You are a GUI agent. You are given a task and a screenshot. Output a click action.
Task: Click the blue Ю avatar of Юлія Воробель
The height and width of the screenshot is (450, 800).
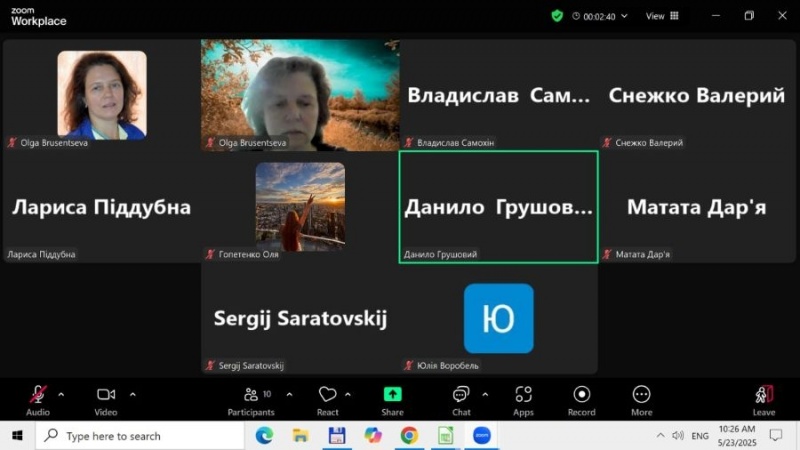[x=498, y=318]
